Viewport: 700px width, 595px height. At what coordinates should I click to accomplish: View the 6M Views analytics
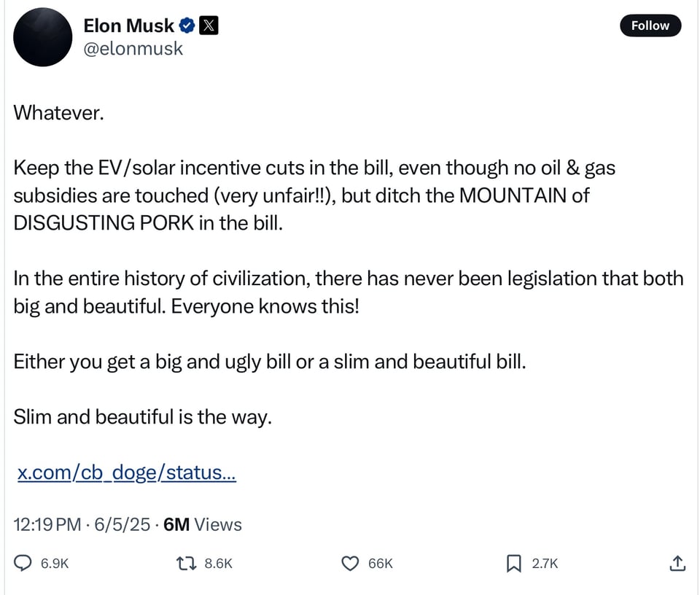tap(203, 524)
